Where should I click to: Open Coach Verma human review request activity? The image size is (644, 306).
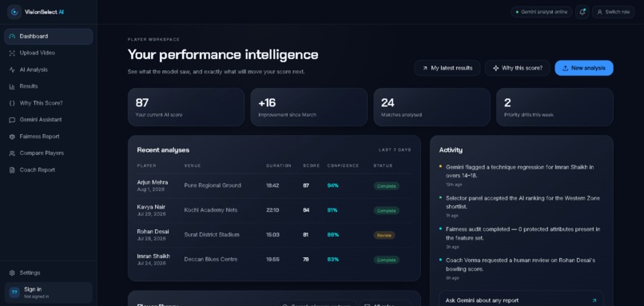click(x=521, y=268)
